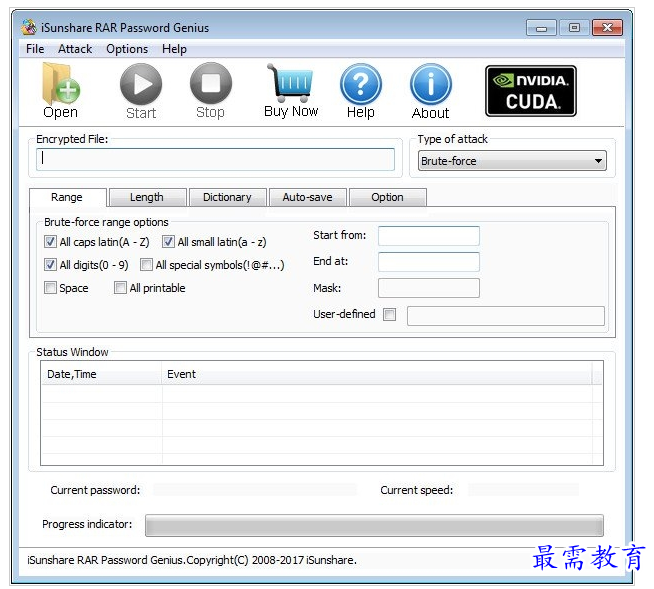Minimize the iSunshare window
Screen dimensions: 654x589
click(x=541, y=28)
